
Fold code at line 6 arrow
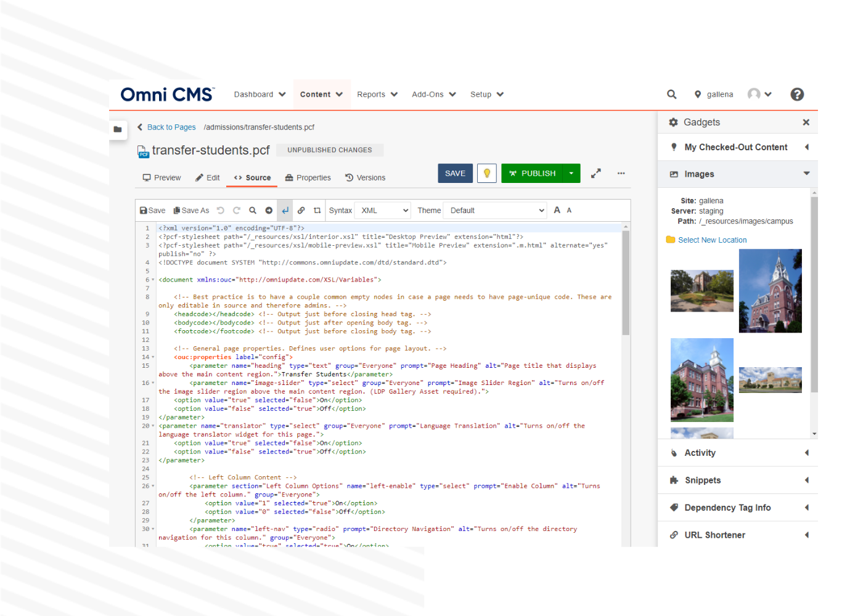tap(153, 280)
